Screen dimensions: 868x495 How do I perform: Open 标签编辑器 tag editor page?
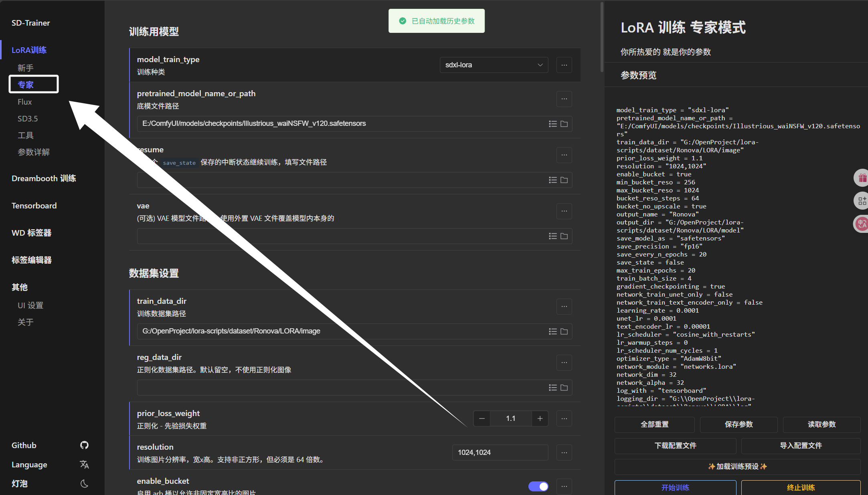point(32,260)
